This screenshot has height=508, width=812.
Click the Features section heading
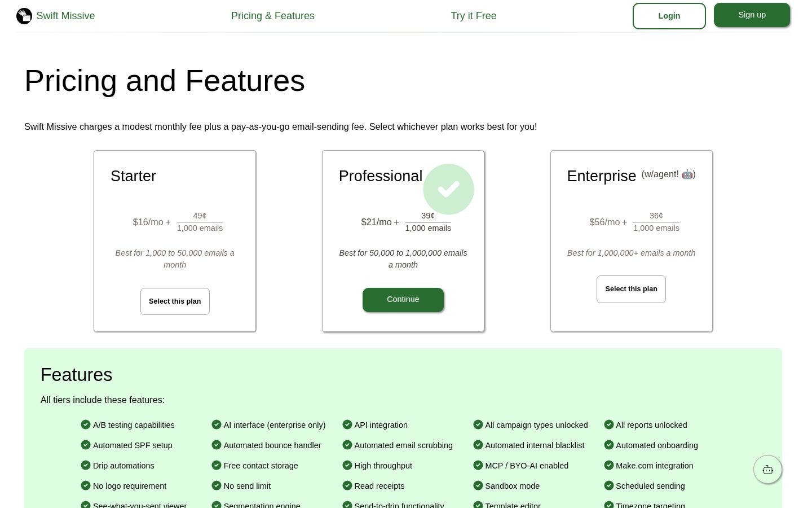[x=76, y=375]
